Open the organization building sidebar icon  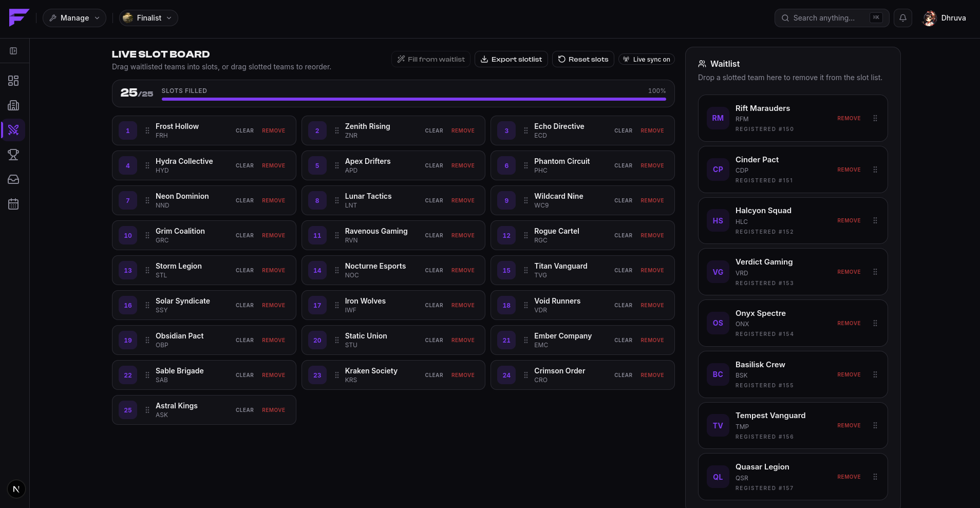[x=13, y=105]
